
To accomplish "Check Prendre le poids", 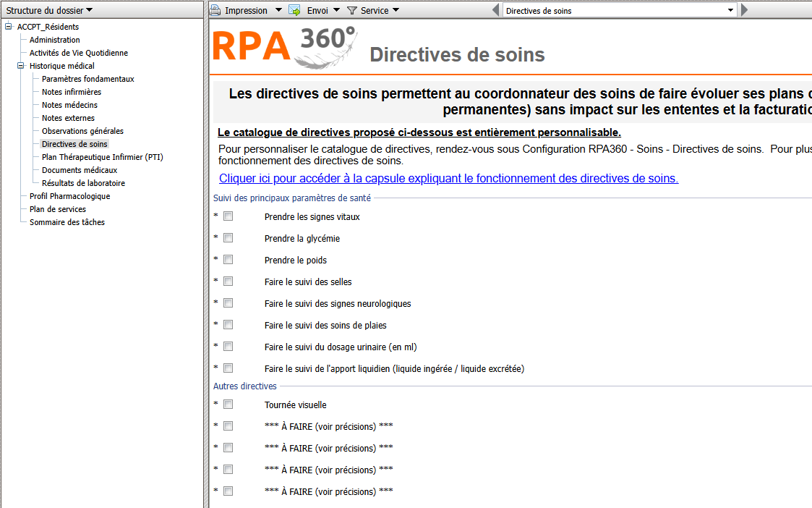I will coord(228,260).
